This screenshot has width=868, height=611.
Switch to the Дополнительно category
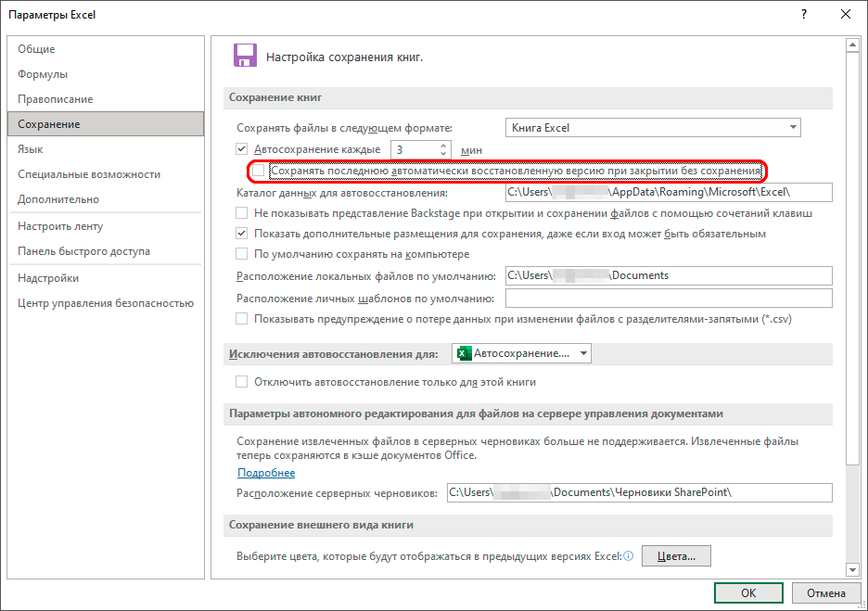click(x=105, y=199)
